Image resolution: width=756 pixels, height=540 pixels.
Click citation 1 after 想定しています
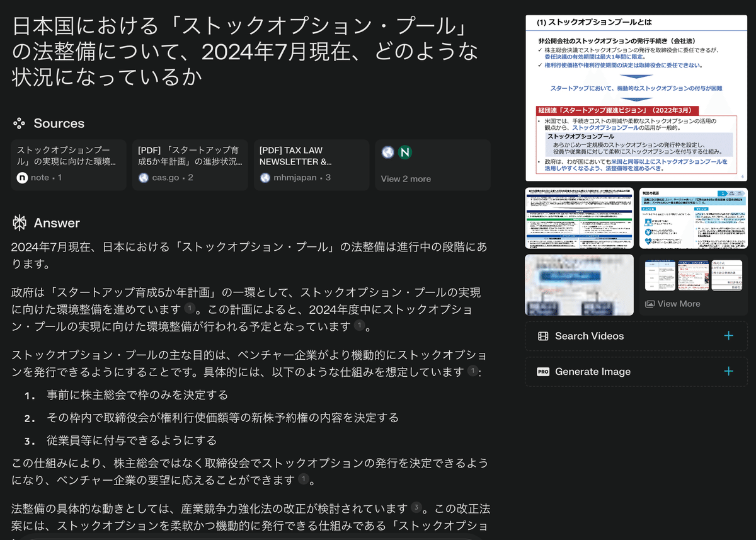[472, 371]
